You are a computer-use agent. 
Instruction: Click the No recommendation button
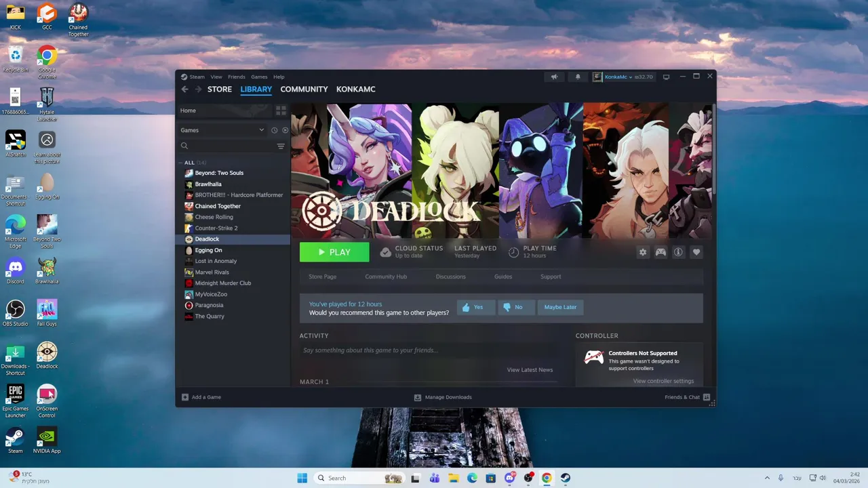(516, 307)
